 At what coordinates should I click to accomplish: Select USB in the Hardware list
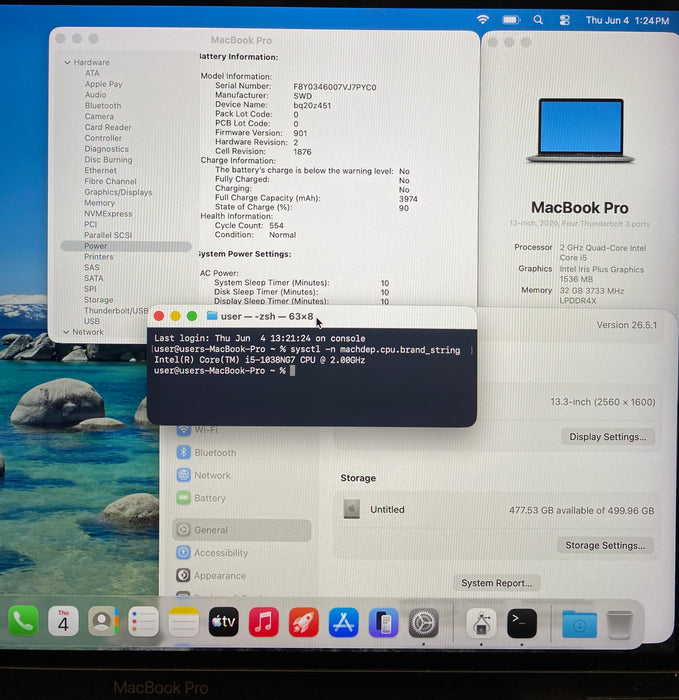pyautogui.click(x=92, y=321)
